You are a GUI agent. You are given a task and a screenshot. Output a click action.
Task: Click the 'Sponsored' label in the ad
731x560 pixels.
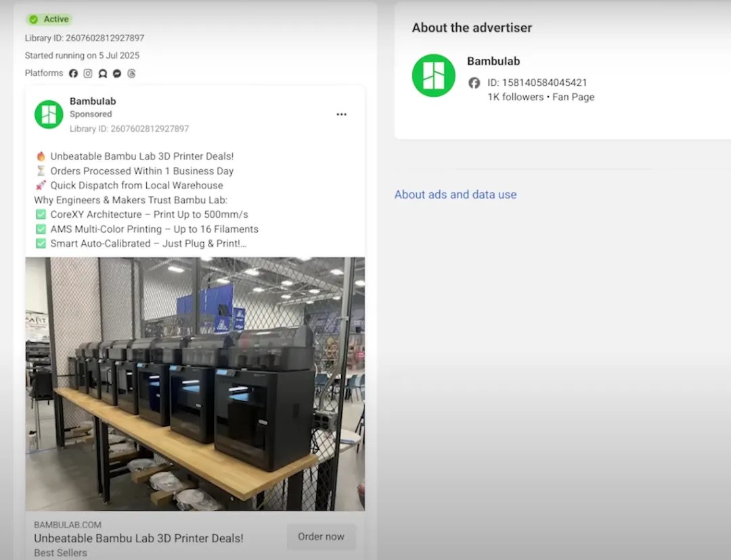pos(91,114)
